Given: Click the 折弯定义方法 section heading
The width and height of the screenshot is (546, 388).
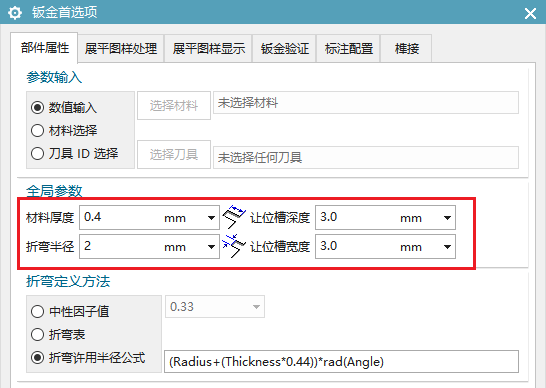Looking at the screenshot, I should tap(68, 281).
